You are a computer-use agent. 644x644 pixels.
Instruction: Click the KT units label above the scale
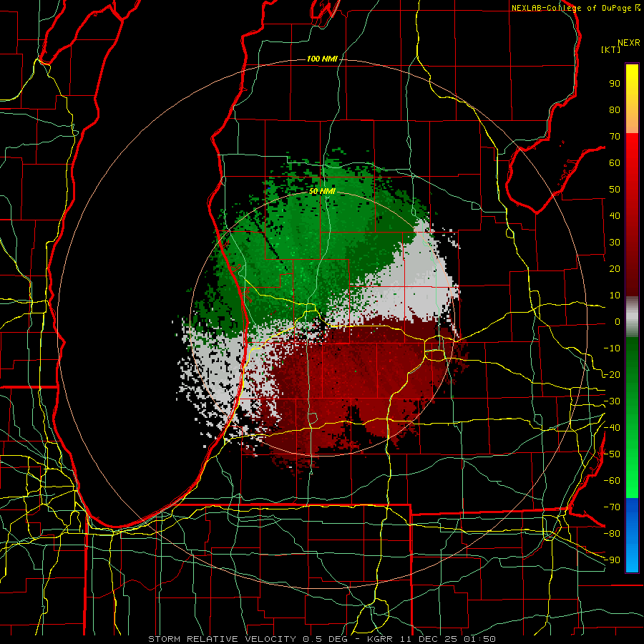click(x=611, y=49)
